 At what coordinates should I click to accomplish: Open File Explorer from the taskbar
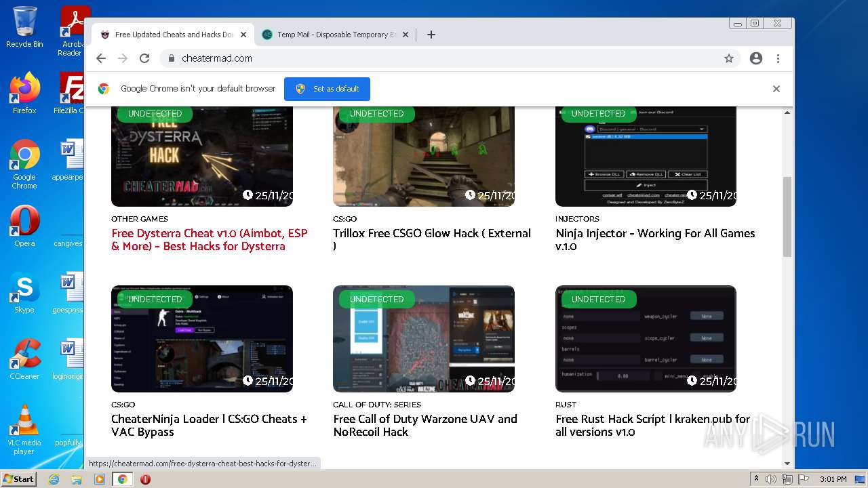tap(77, 479)
